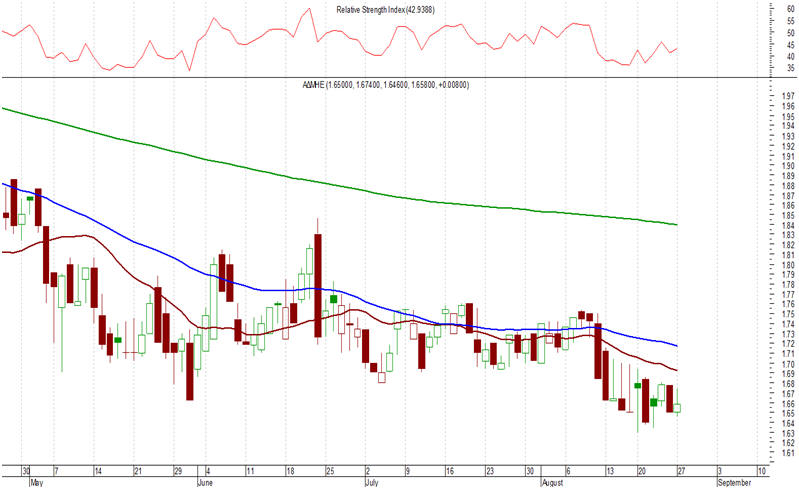Screen dimensions: 799x489
Task: Click the 170 price axis value
Action: coord(788,364)
